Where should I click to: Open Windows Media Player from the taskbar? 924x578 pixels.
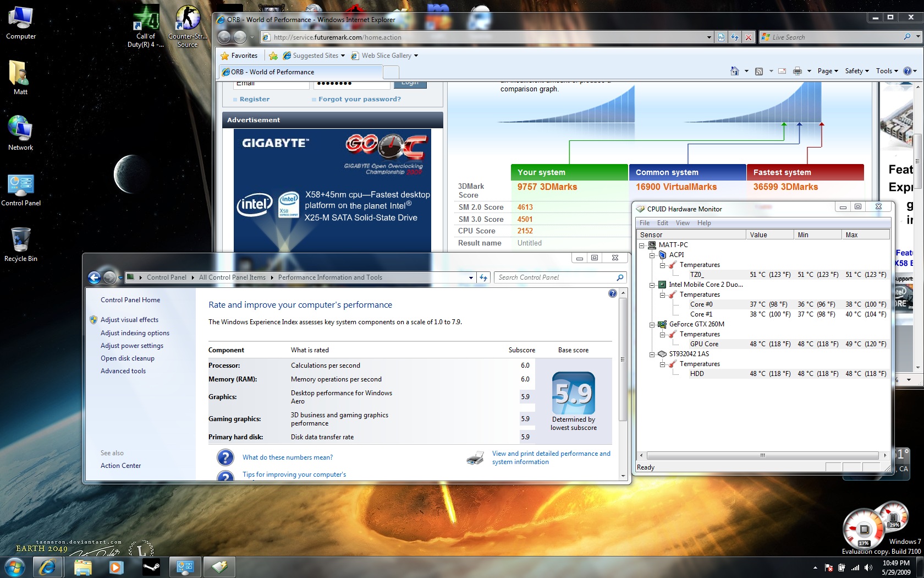116,566
